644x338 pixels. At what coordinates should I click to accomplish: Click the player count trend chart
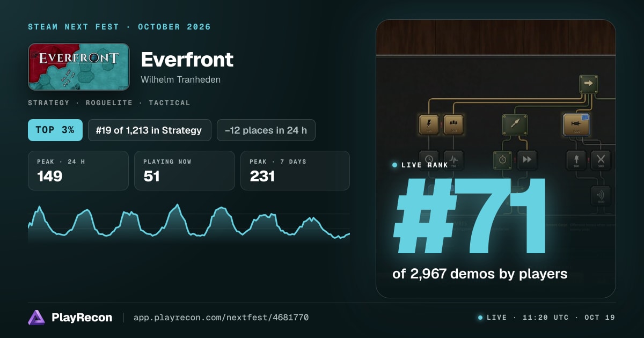[x=189, y=224]
